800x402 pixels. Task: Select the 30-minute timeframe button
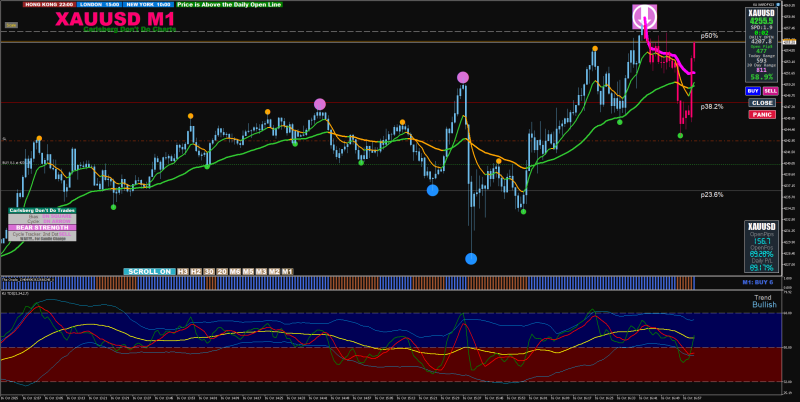click(209, 271)
